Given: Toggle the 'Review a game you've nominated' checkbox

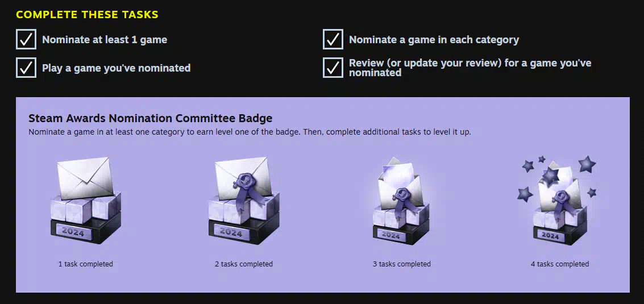Looking at the screenshot, I should pyautogui.click(x=333, y=68).
